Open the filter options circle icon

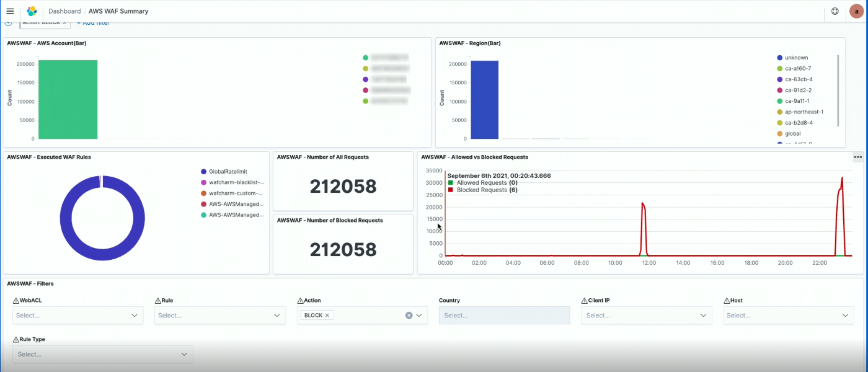(x=8, y=22)
